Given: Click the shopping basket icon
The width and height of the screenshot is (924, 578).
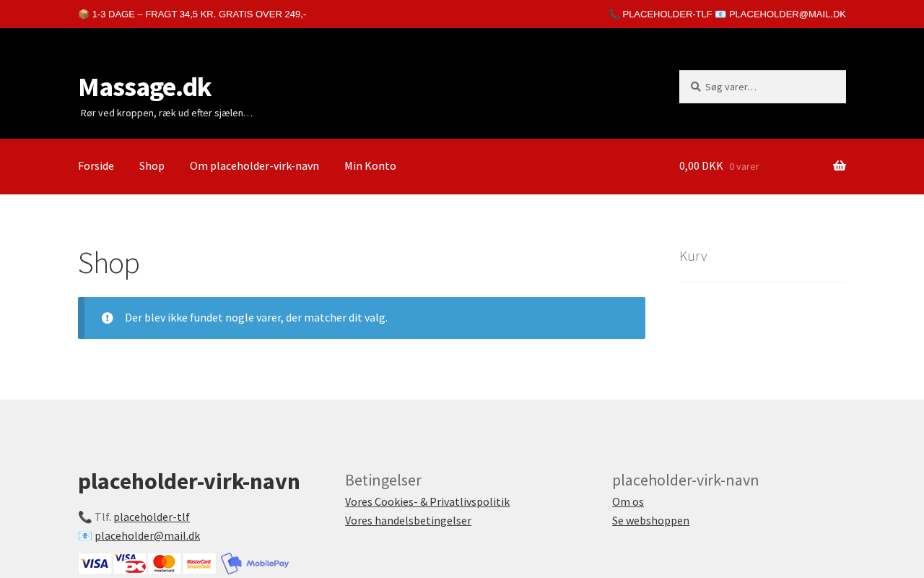Looking at the screenshot, I should 839,166.
